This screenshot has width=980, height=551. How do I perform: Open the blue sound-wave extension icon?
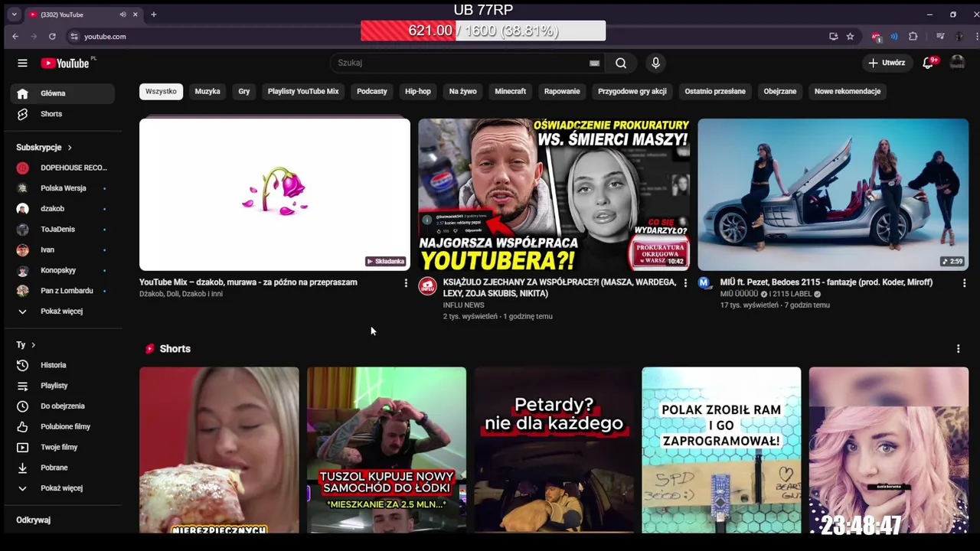(894, 36)
